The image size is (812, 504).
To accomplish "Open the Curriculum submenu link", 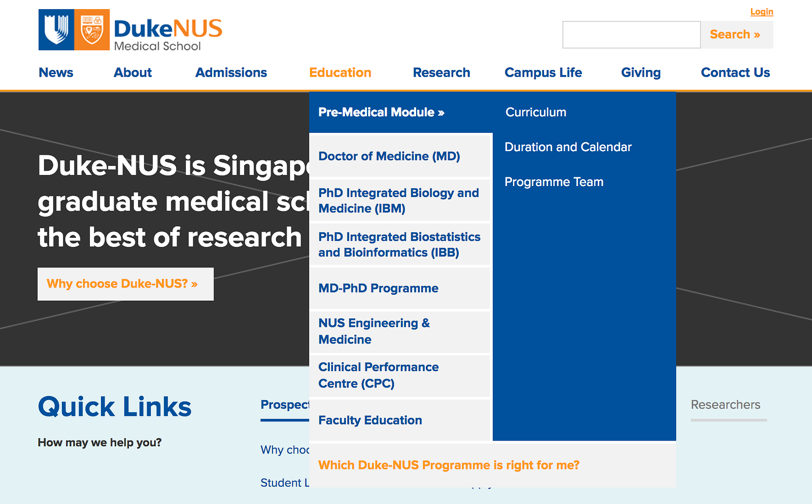I will [536, 112].
